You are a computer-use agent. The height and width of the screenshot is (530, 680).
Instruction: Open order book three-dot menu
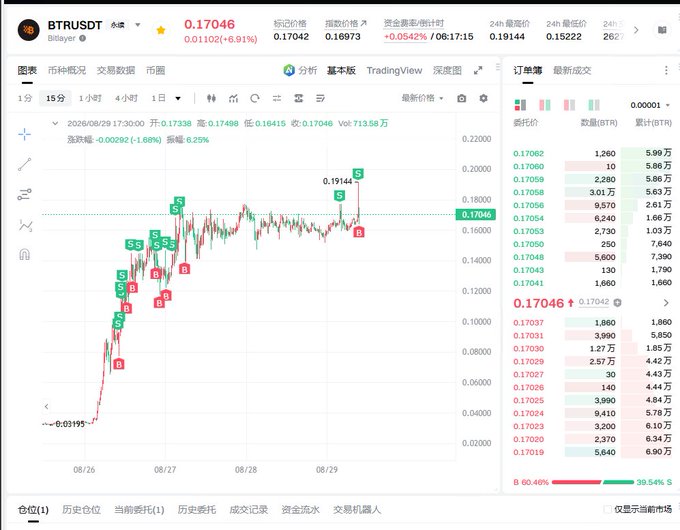click(x=666, y=70)
